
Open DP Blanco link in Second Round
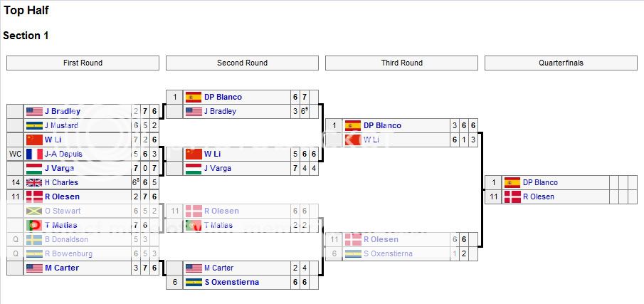point(223,97)
